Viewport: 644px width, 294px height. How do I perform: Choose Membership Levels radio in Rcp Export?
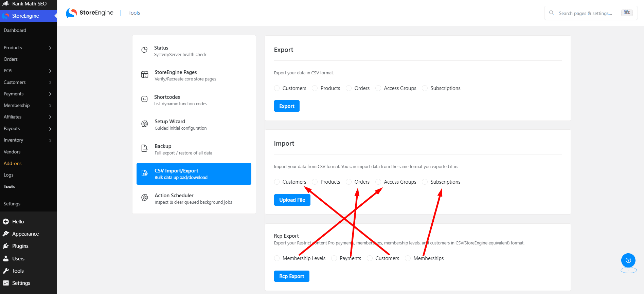click(277, 258)
